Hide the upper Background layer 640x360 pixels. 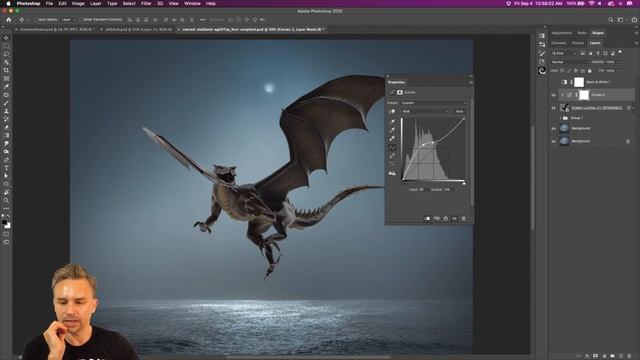click(x=553, y=129)
